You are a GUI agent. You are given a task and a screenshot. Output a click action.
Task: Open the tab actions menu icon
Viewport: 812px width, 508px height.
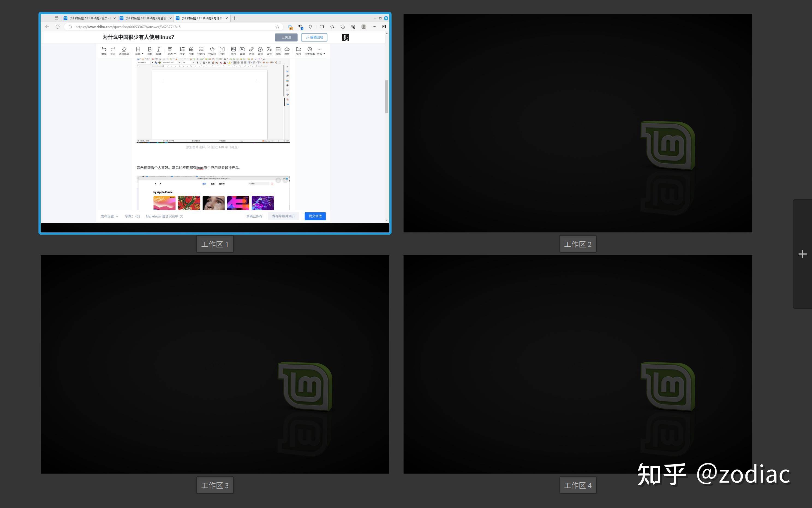tap(56, 18)
